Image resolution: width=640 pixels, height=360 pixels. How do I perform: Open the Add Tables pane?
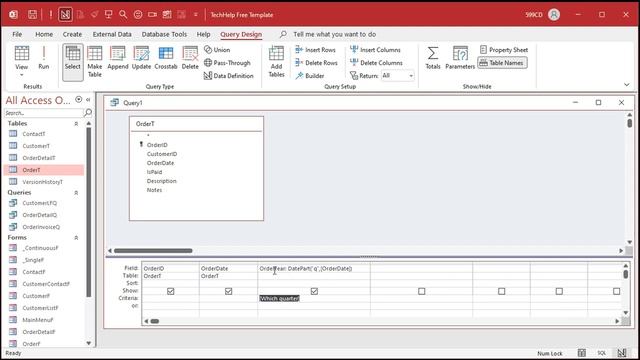click(x=276, y=61)
